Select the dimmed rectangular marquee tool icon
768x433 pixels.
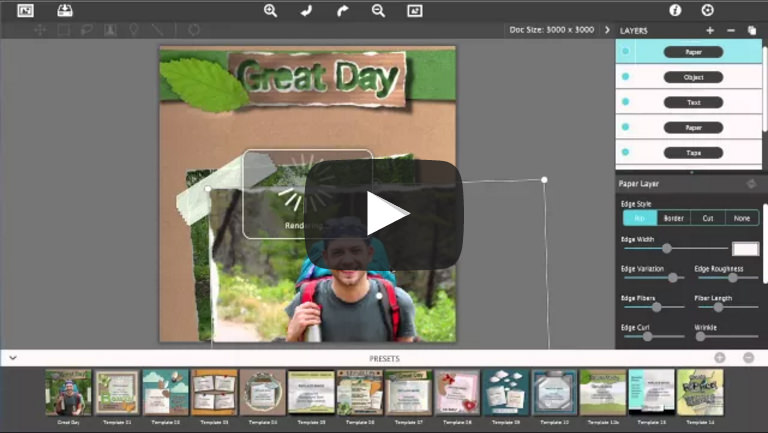point(64,30)
